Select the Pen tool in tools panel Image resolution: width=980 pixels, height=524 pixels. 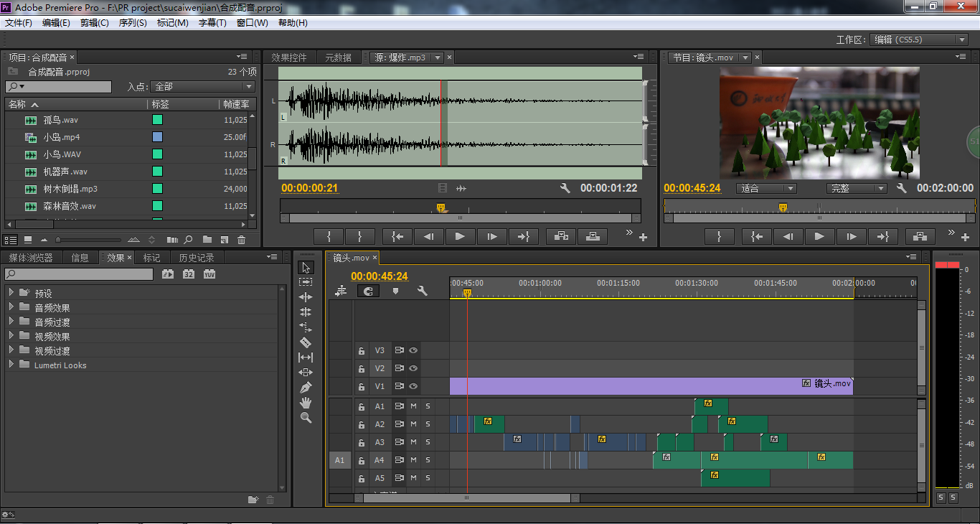point(306,388)
